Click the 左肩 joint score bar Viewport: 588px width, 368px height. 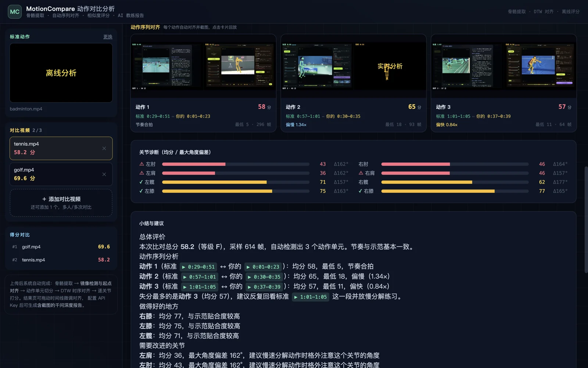236,173
